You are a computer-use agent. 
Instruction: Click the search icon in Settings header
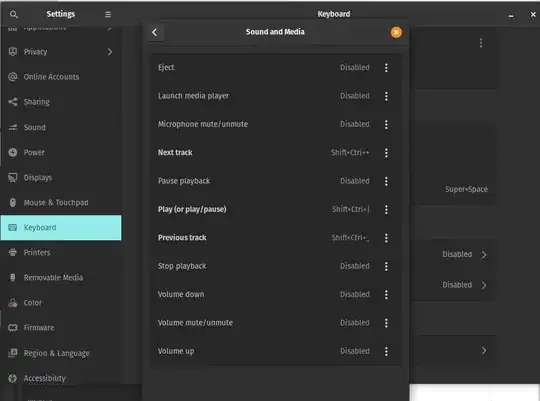[x=13, y=14]
